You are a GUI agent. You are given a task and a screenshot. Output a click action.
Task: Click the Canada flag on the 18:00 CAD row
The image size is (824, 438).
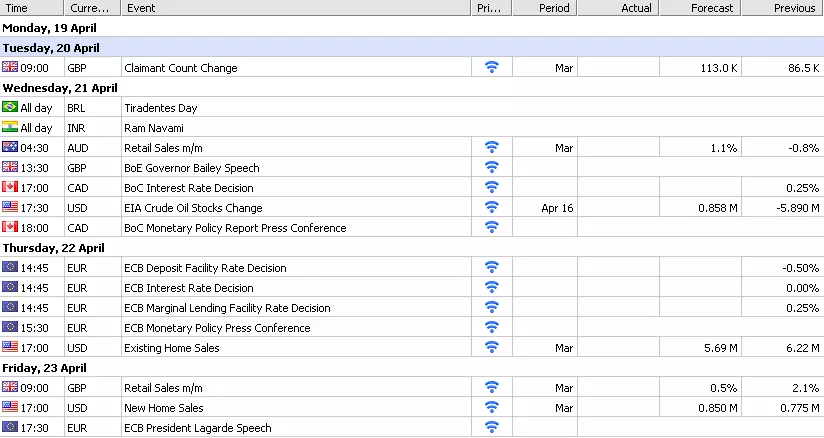coord(10,227)
